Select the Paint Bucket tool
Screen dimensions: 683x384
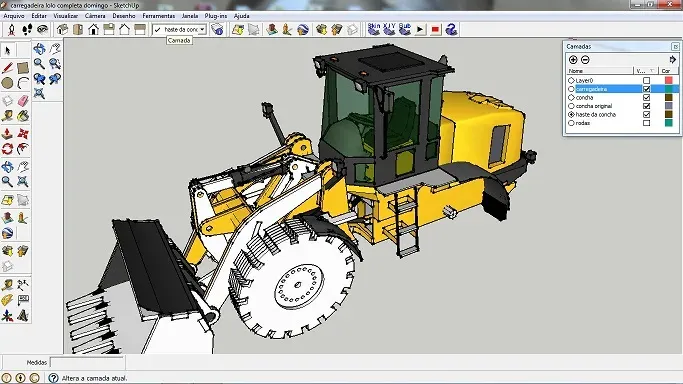pyautogui.click(x=23, y=116)
